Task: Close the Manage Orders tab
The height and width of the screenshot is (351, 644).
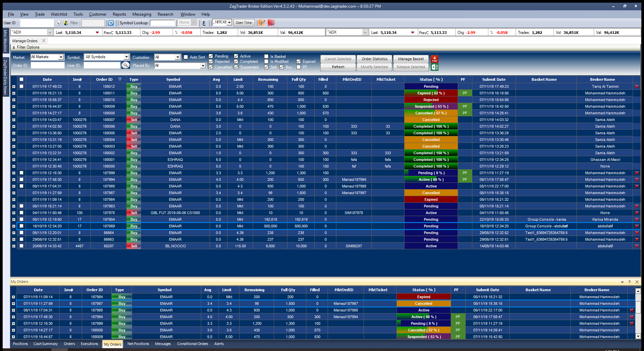Action: tap(44, 41)
